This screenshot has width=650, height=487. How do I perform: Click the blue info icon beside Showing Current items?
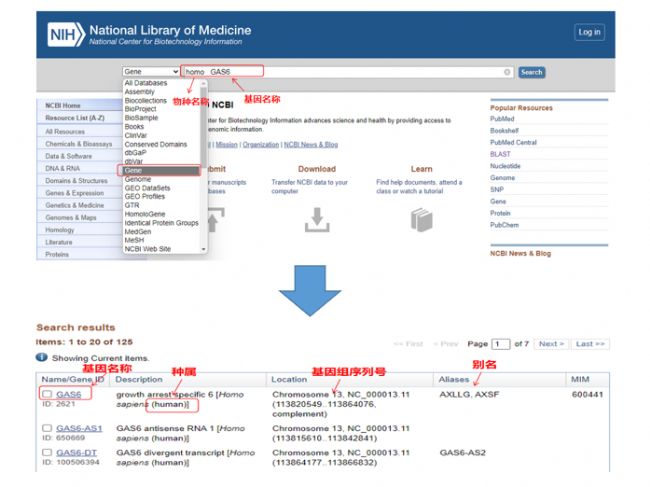[x=42, y=357]
